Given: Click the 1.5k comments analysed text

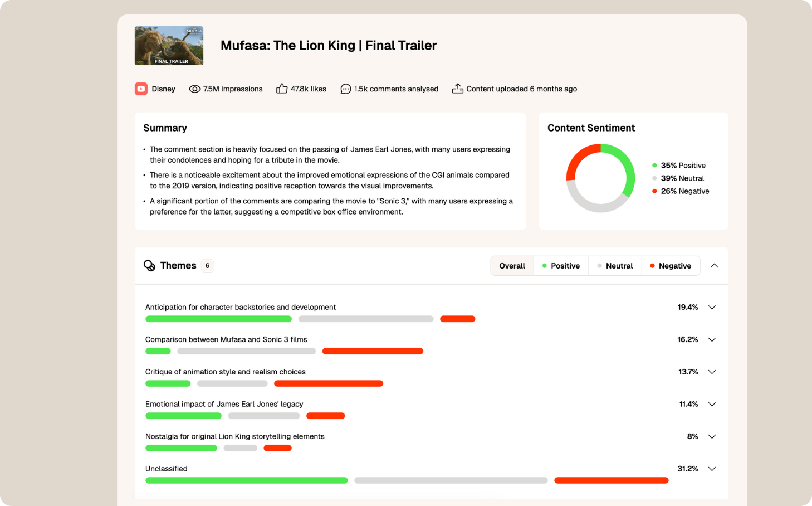Looking at the screenshot, I should coord(396,89).
